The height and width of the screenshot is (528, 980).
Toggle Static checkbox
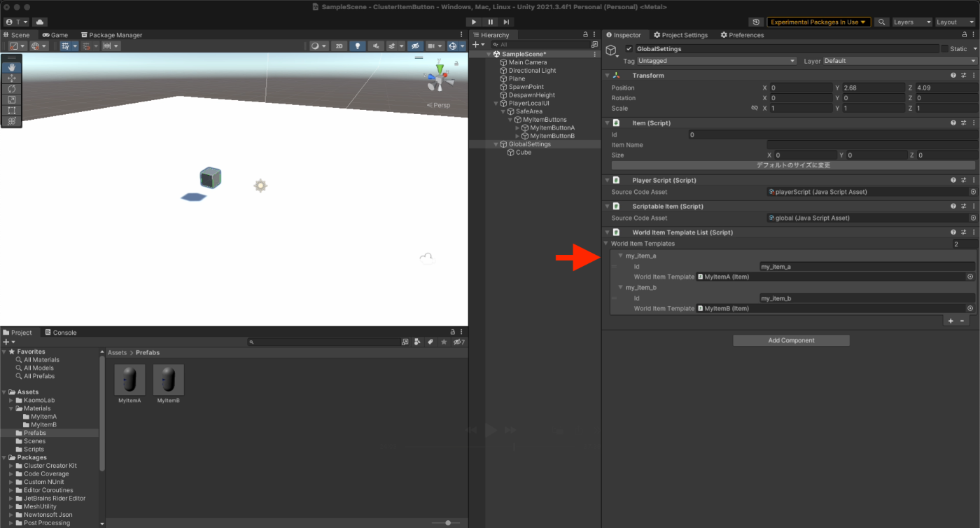[x=945, y=49]
